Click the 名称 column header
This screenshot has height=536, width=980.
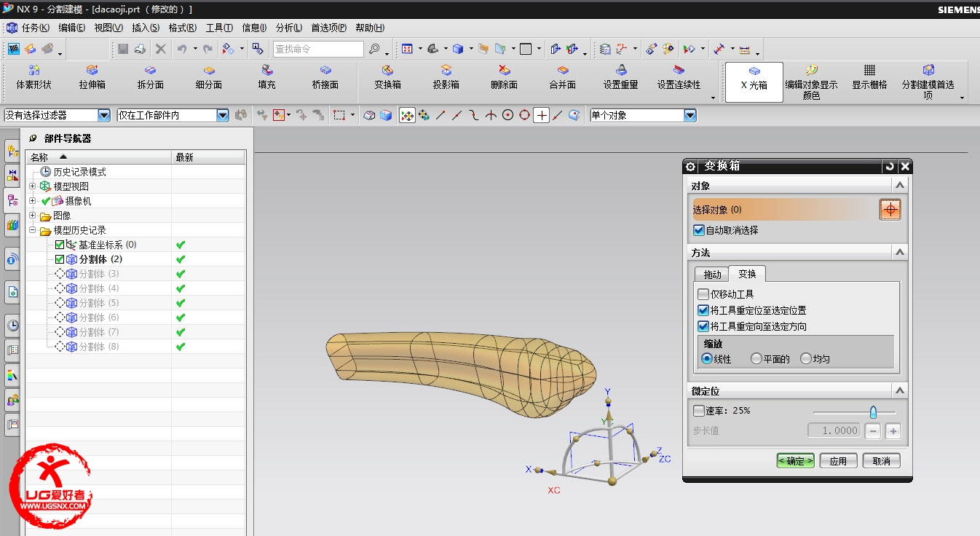pos(99,157)
